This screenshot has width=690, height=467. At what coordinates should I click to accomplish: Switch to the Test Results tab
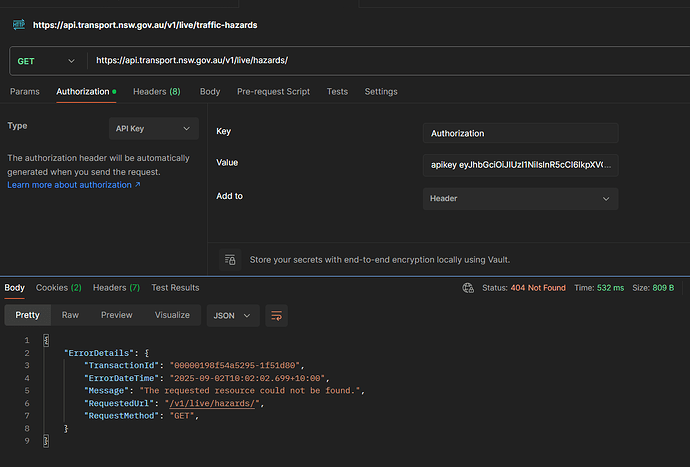click(175, 288)
